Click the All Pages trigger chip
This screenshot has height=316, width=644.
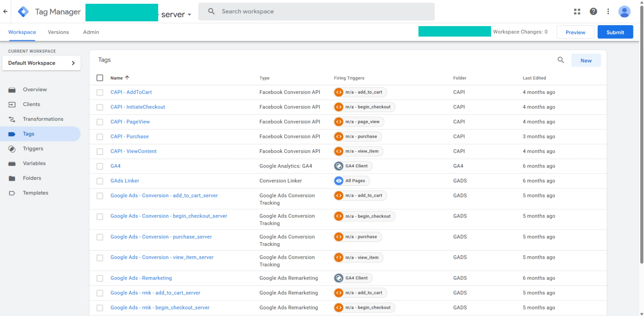[x=351, y=181]
